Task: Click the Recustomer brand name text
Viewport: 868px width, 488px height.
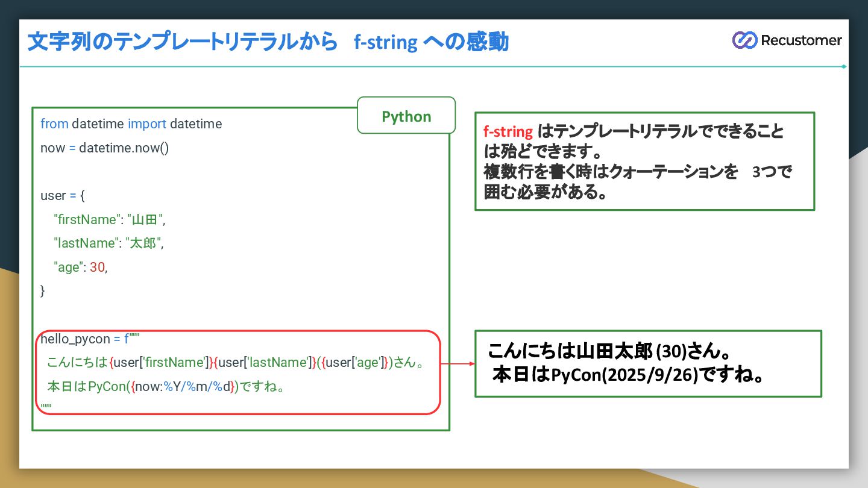Action: click(x=801, y=40)
